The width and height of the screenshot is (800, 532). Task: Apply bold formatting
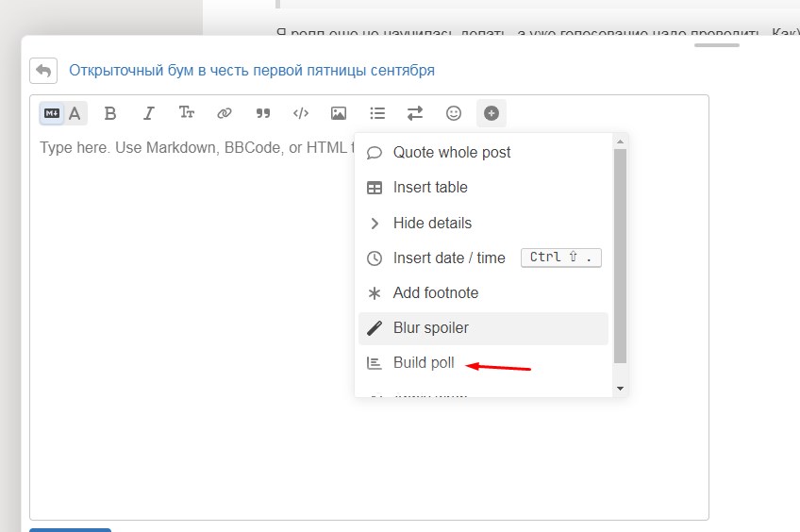pyautogui.click(x=110, y=113)
